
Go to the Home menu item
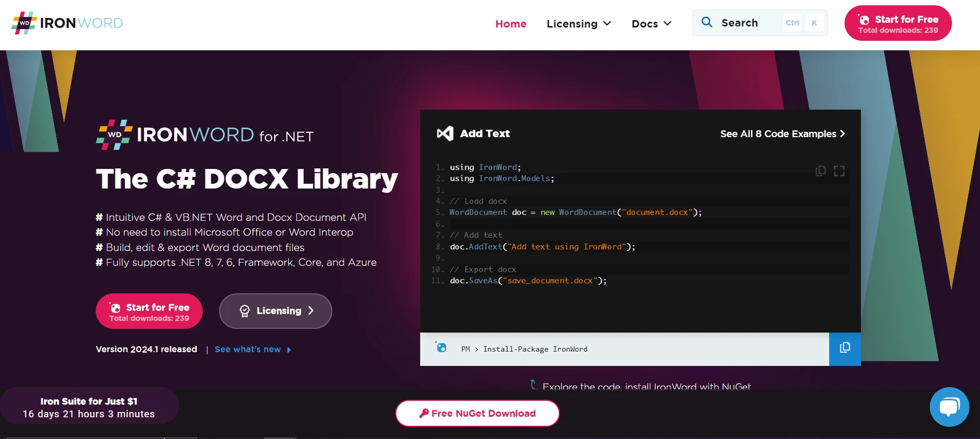[x=511, y=24]
